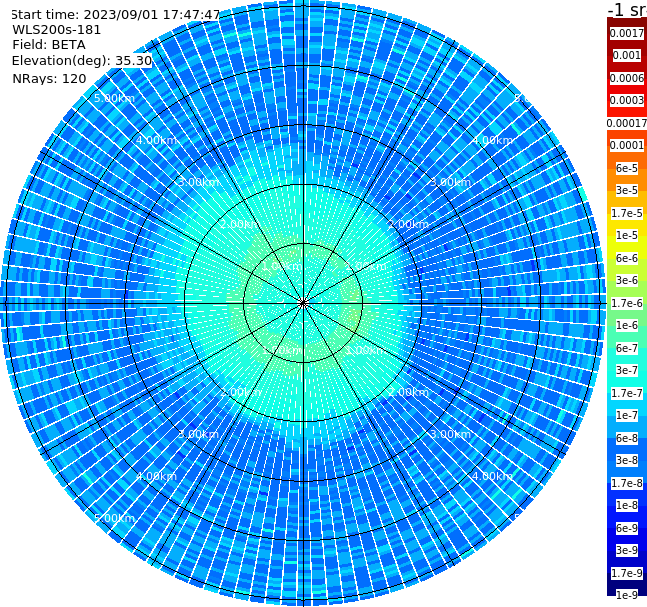Click the 1.7e-9 color scale label

(627, 573)
